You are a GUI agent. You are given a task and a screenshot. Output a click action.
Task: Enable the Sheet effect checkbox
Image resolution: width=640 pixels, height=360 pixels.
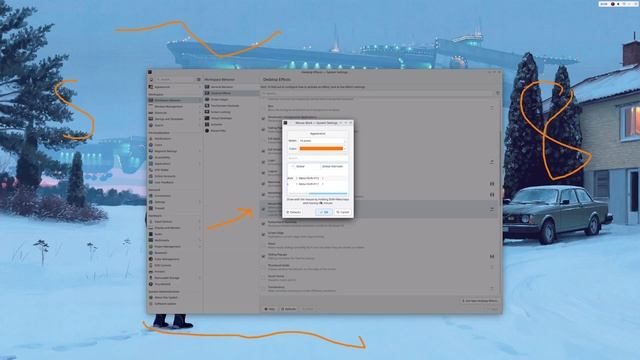263,245
